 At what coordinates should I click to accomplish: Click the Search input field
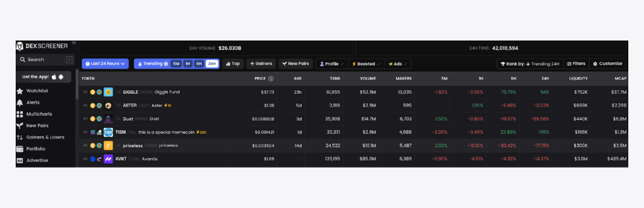tap(45, 59)
